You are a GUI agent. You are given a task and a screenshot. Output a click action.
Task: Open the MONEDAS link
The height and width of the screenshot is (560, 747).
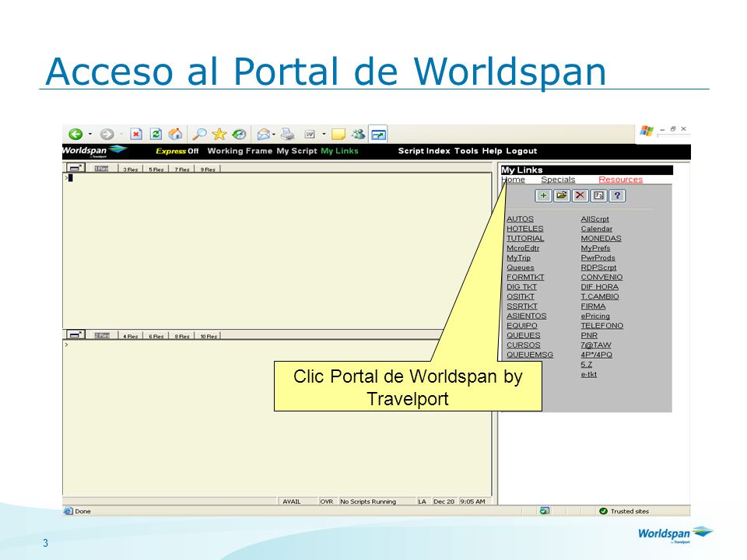[601, 238]
